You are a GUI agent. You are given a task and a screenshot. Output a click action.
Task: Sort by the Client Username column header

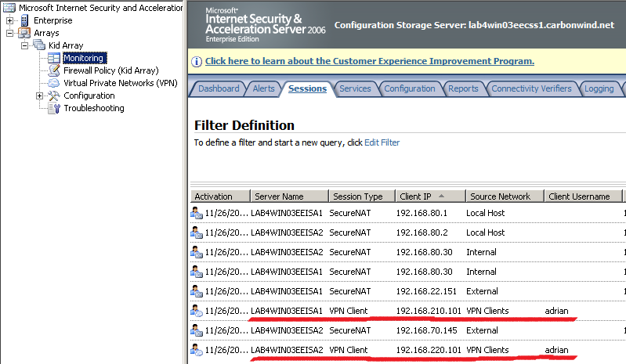pyautogui.click(x=583, y=196)
